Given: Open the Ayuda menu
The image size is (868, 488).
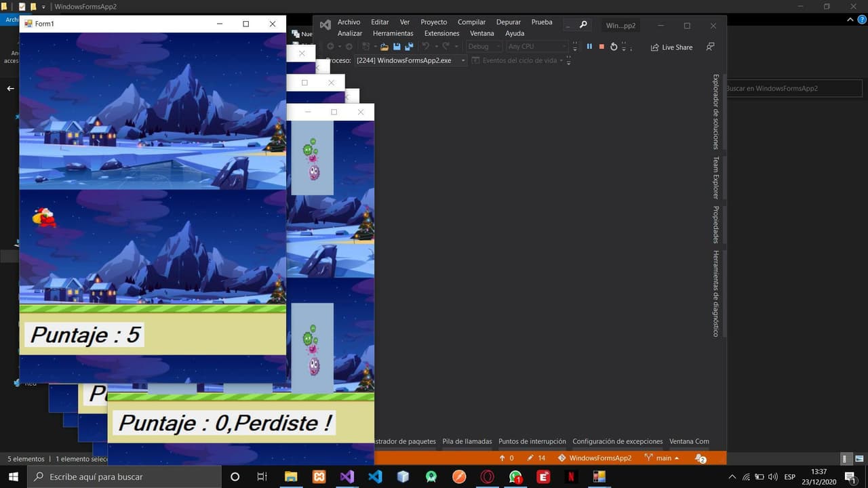Looking at the screenshot, I should pyautogui.click(x=515, y=33).
